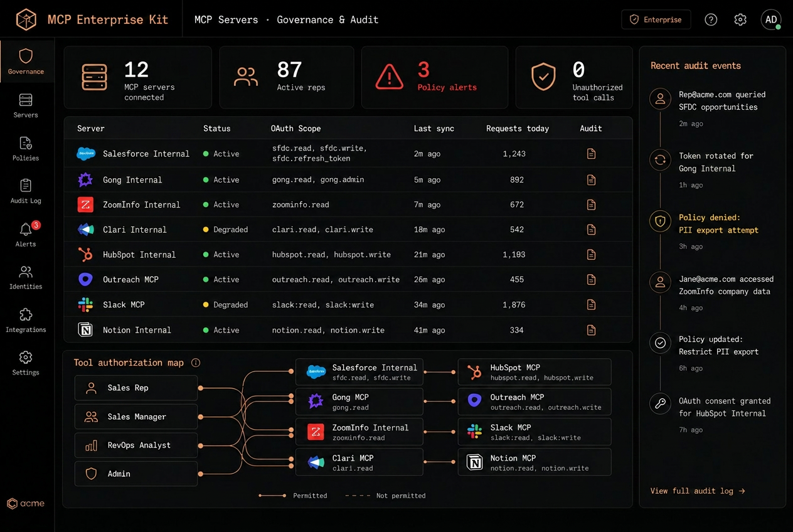This screenshot has width=793, height=532.
Task: Open audit document for Gong Internal
Action: pyautogui.click(x=591, y=180)
